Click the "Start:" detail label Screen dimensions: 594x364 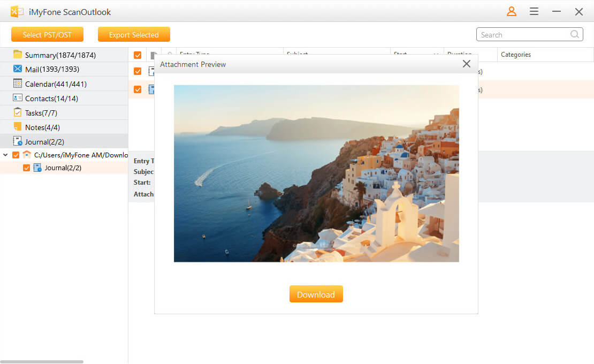pos(142,183)
